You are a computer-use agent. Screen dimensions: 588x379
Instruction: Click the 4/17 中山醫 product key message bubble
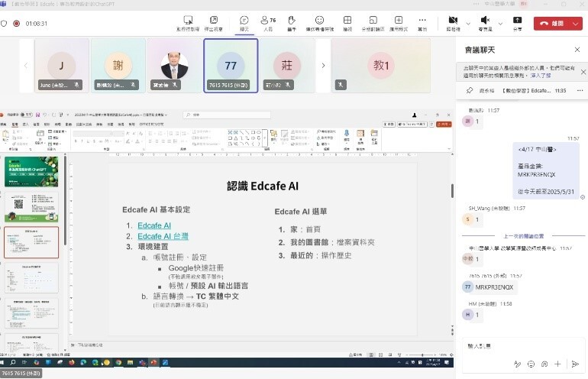click(546, 170)
